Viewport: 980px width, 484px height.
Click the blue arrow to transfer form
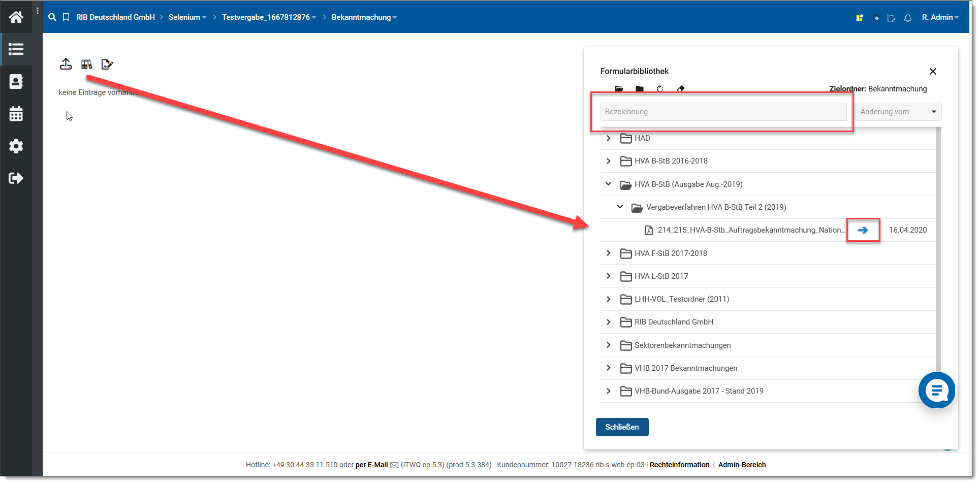click(x=863, y=230)
